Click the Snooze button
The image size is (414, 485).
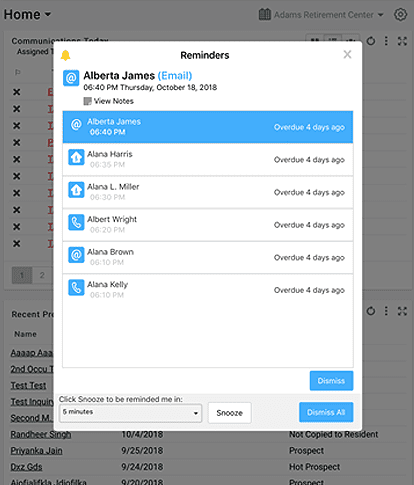[x=230, y=413]
